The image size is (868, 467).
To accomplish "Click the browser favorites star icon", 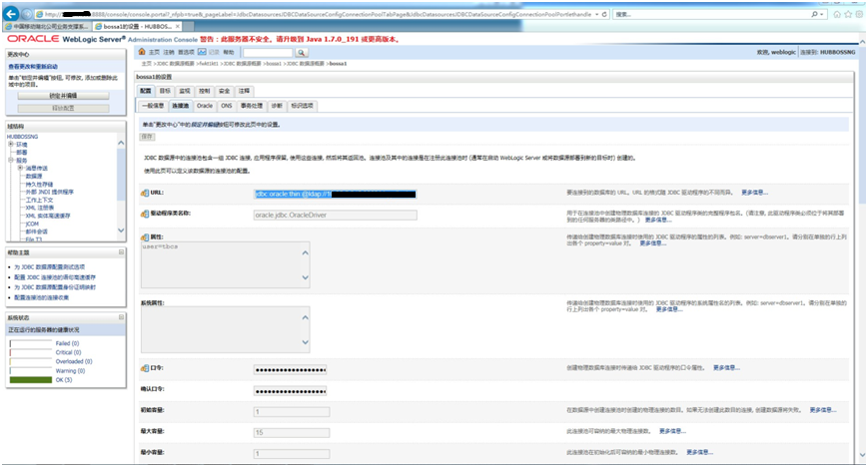I will (x=848, y=14).
